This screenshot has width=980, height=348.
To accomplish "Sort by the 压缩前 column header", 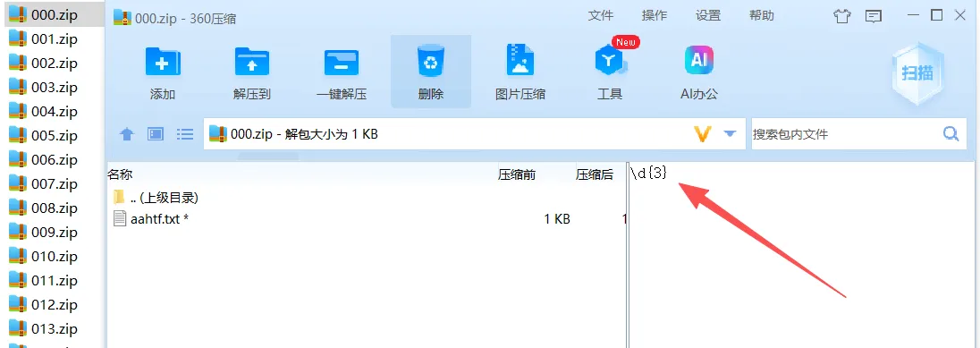I will (x=517, y=174).
